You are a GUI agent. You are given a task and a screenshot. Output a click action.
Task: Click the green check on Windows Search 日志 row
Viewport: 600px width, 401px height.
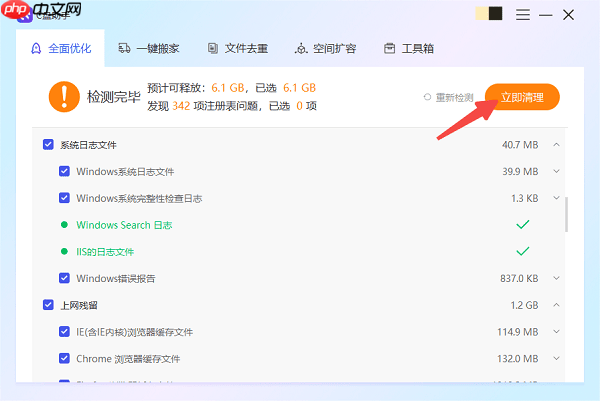point(523,224)
